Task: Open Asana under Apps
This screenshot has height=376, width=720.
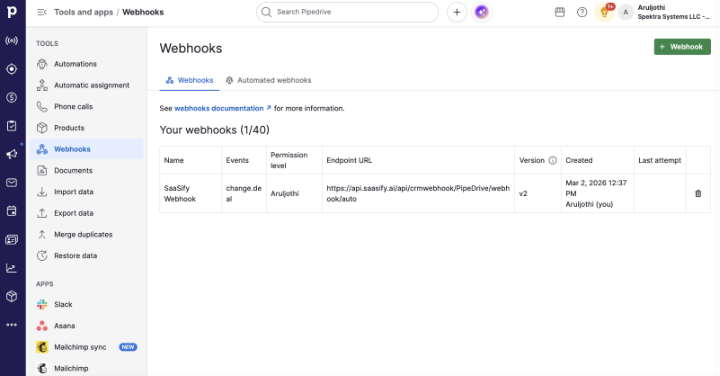Action: click(87, 325)
